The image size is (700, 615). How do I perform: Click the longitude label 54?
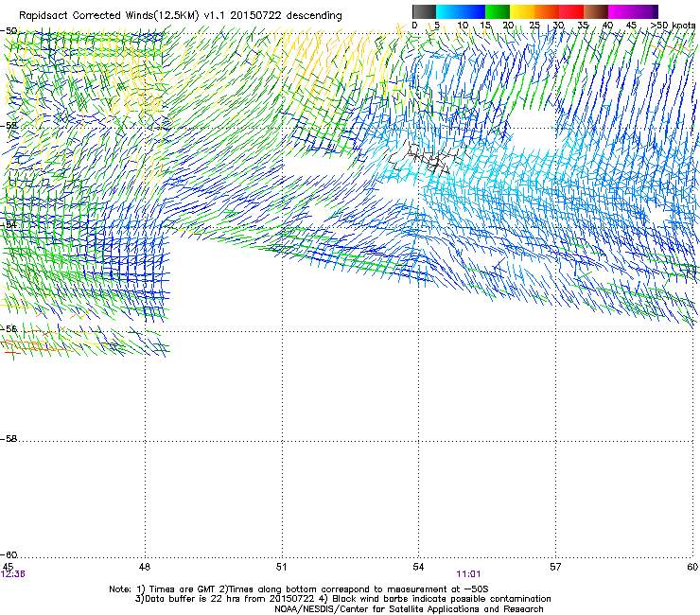418,567
